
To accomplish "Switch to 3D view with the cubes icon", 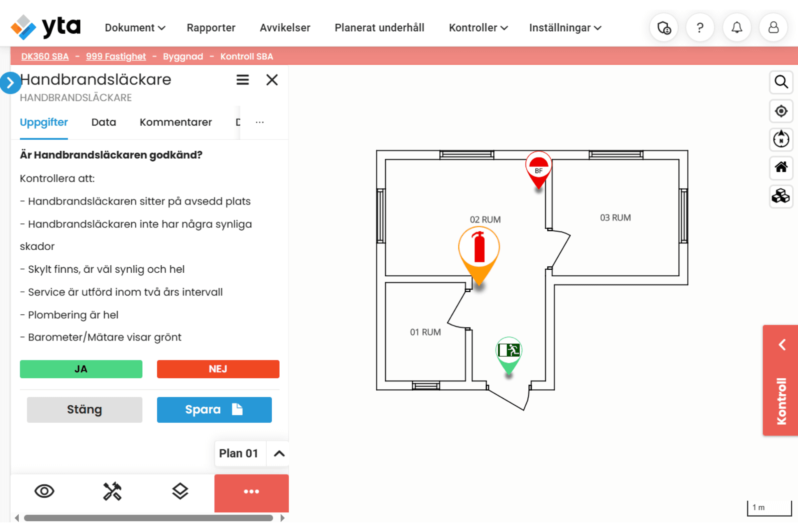I will click(781, 197).
